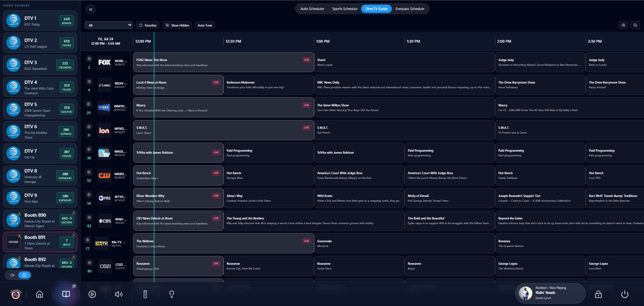Zoom out the guide timeline

tap(635, 25)
